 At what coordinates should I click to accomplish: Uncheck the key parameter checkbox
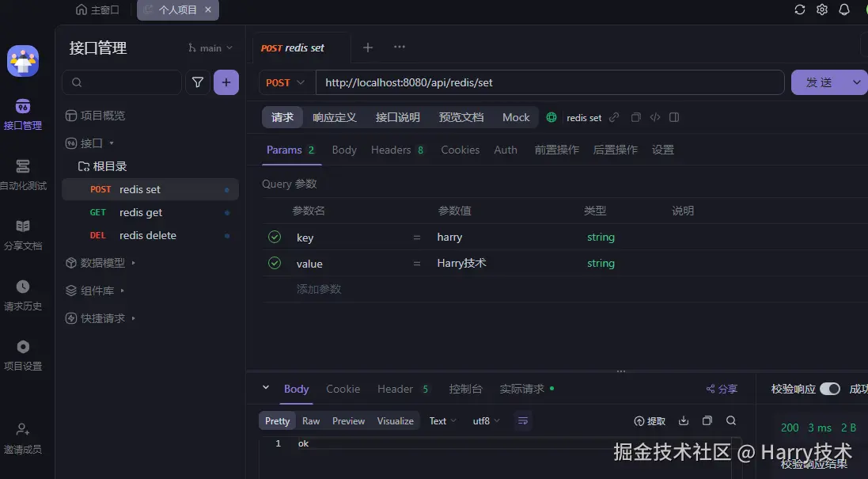(275, 237)
